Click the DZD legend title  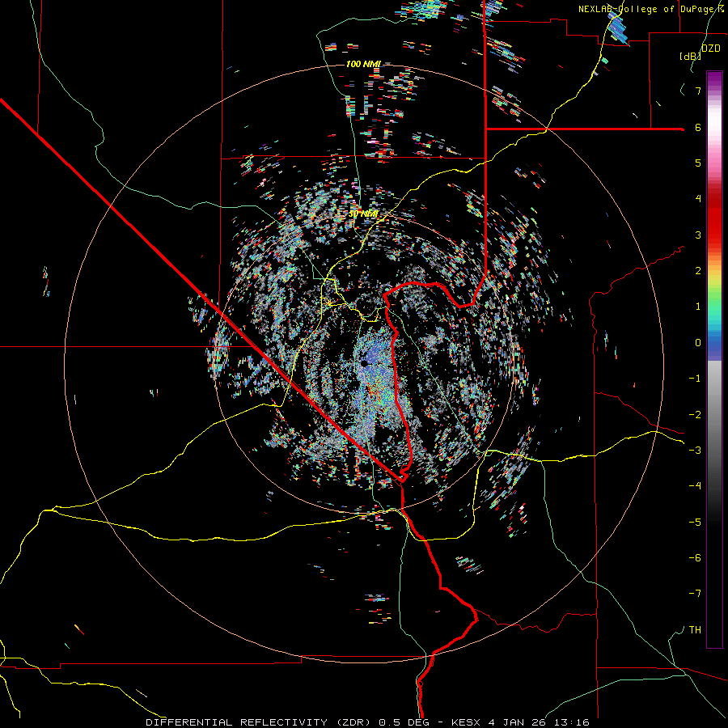pyautogui.click(x=711, y=49)
